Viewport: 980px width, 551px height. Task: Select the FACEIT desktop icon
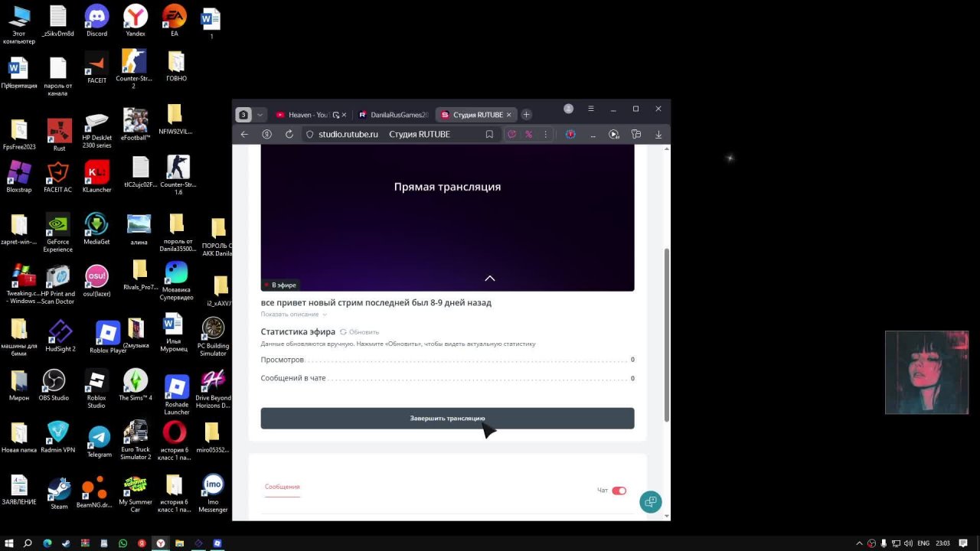click(x=96, y=67)
